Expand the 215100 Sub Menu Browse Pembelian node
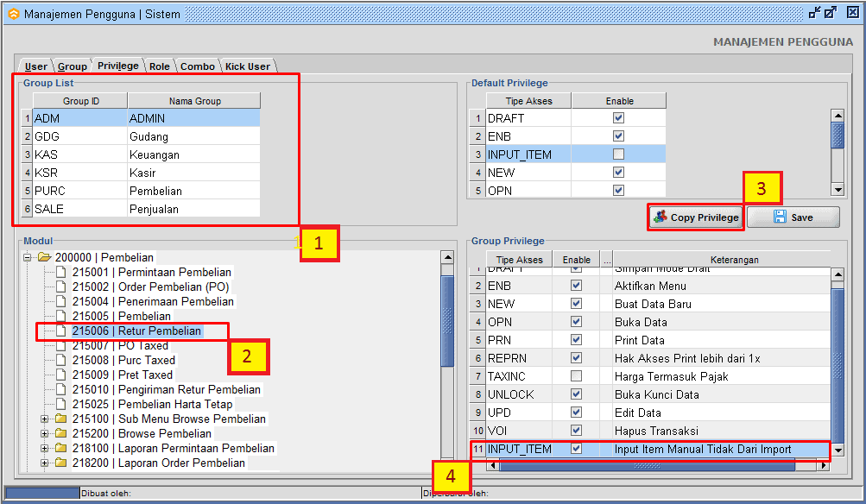Image resolution: width=866 pixels, height=504 pixels. (45, 419)
